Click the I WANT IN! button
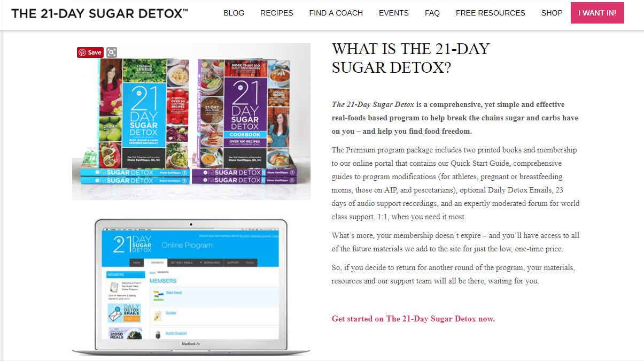 (598, 13)
